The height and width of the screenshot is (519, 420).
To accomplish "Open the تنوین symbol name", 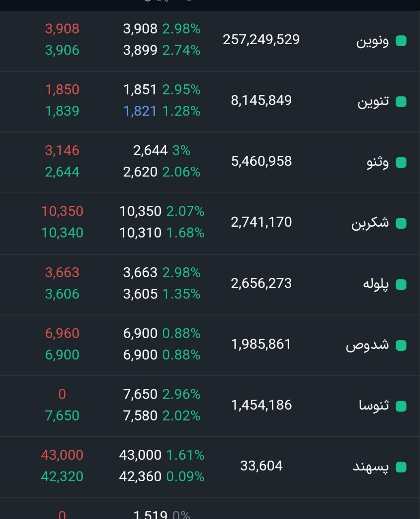I will coord(373,102).
